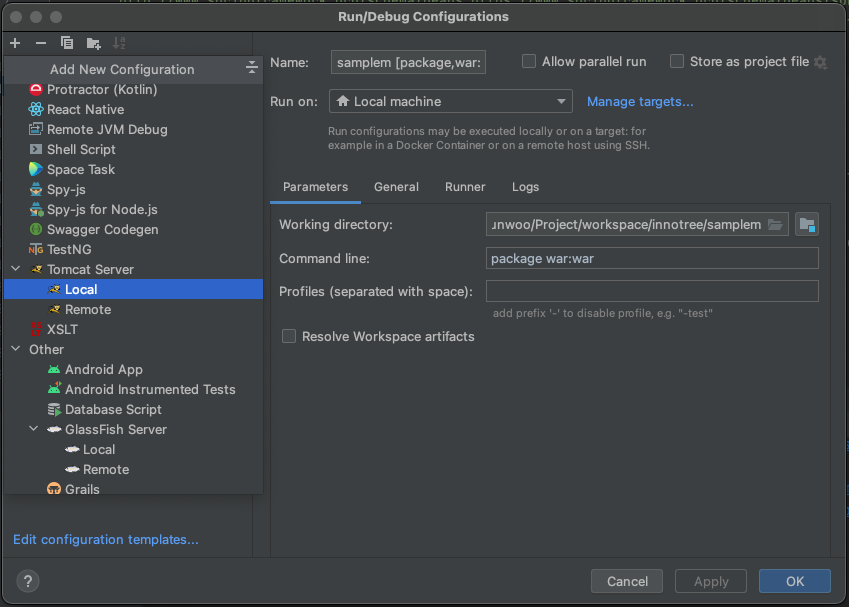The height and width of the screenshot is (607, 849).
Task: Click the collapse-all icon beside Add New Configuration
Action: [x=251, y=68]
